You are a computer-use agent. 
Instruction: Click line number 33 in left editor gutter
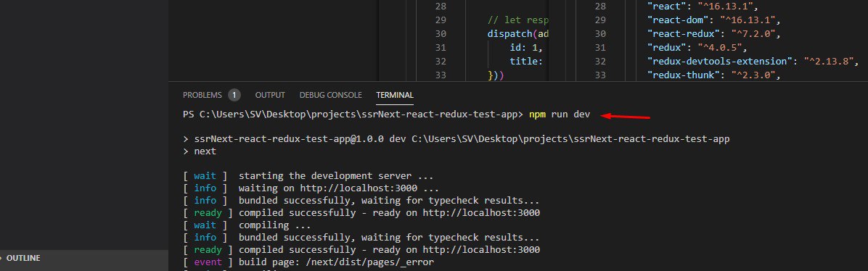point(441,75)
